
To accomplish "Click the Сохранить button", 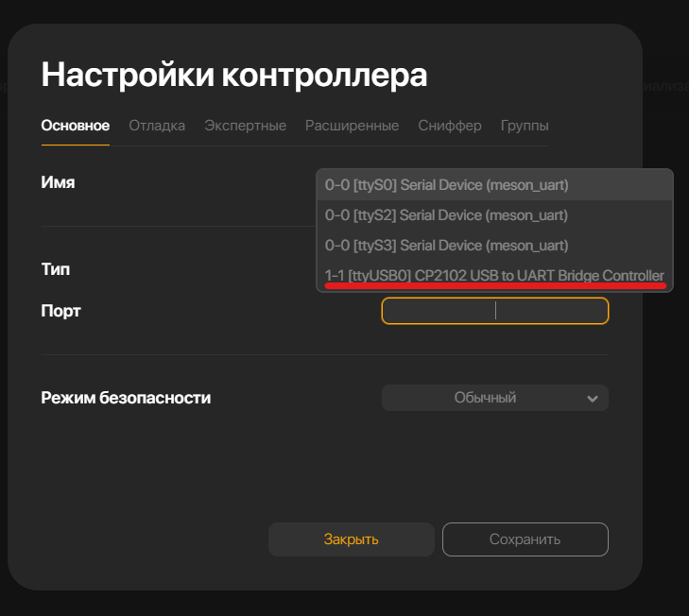I will (x=525, y=539).
